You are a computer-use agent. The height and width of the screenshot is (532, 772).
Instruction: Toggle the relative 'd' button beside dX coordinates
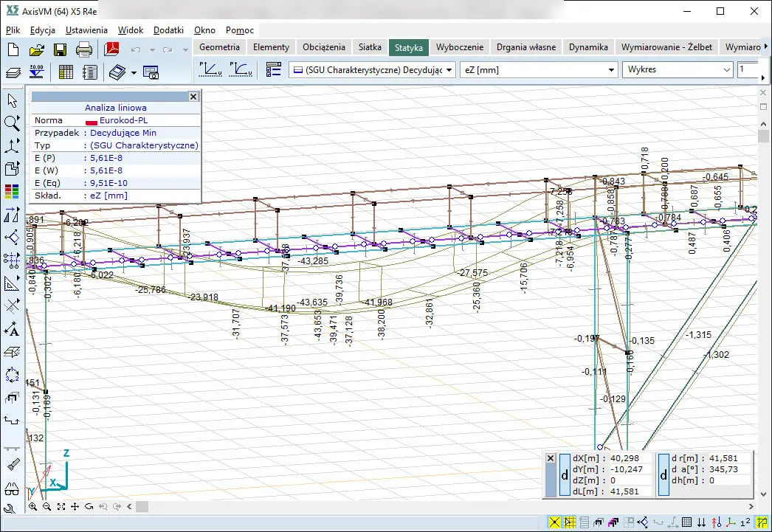tap(565, 476)
